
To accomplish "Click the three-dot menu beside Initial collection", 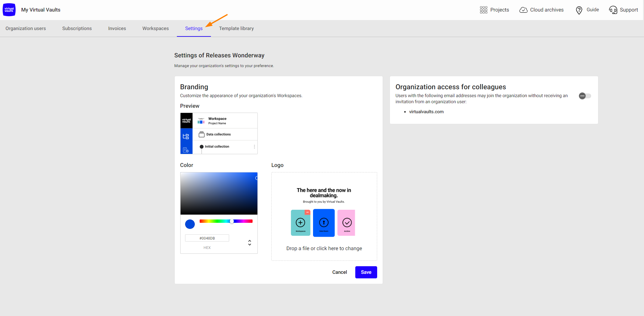I will [254, 147].
